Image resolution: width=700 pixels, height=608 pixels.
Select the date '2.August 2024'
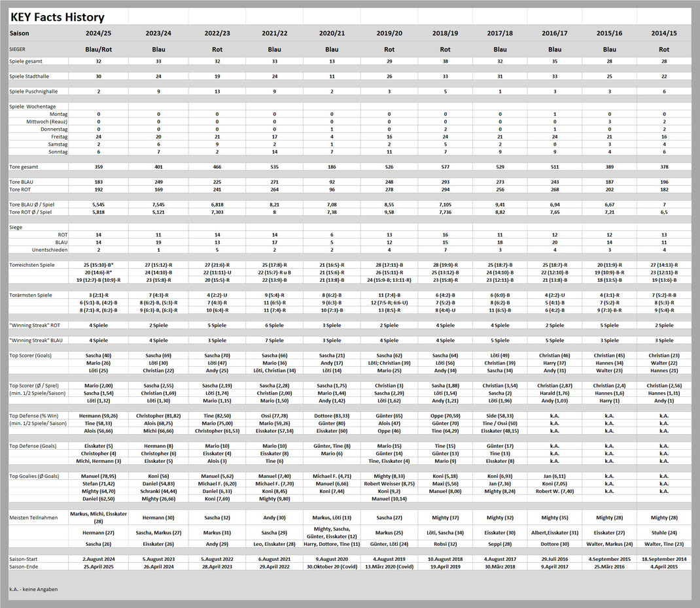pos(98,560)
